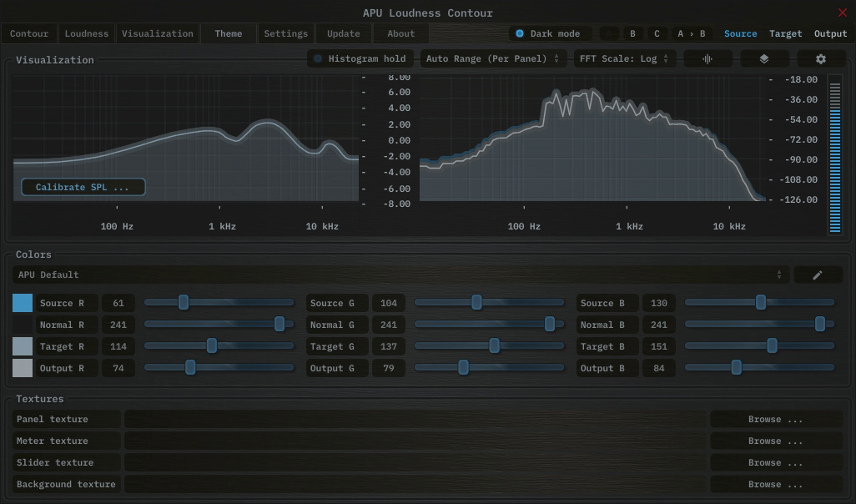
Task: Switch to the Loudness tab
Action: (87, 34)
